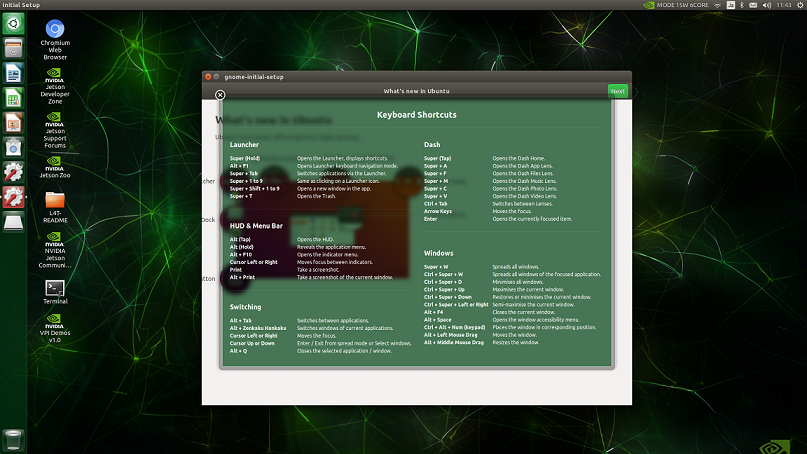Open Jetson Zoo desktop shortcut
The image size is (807, 454).
coord(55,167)
